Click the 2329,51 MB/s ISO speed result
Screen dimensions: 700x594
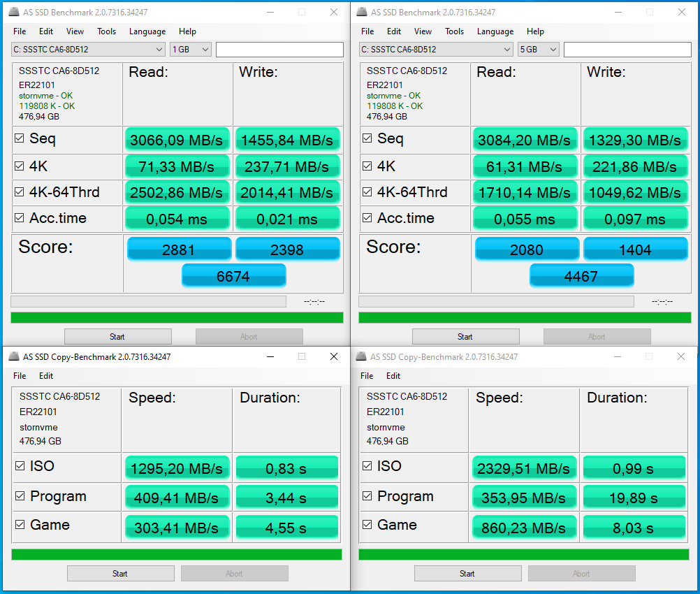pyautogui.click(x=524, y=468)
